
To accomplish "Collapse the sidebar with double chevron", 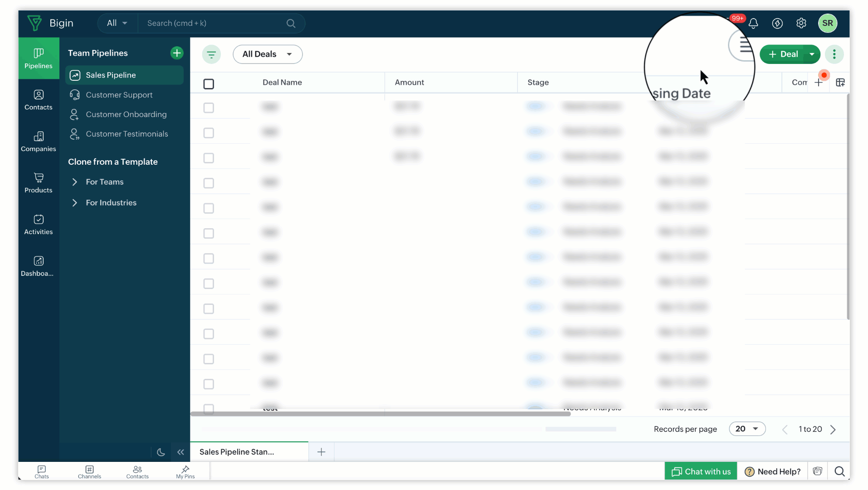I will pos(180,452).
